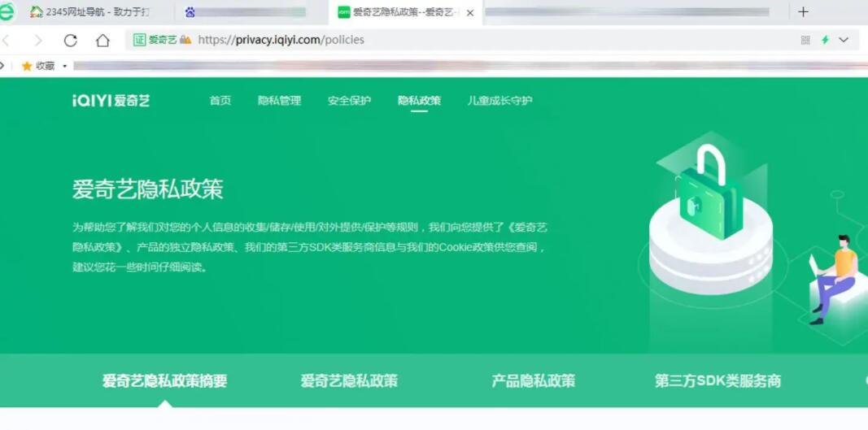Open the QR code icon in address bar

[805, 40]
